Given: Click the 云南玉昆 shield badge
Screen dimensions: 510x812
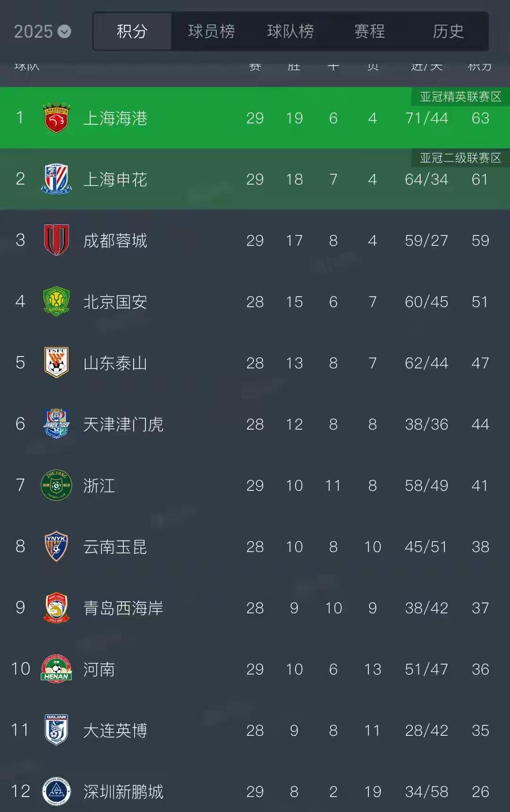Looking at the screenshot, I should coord(56,546).
